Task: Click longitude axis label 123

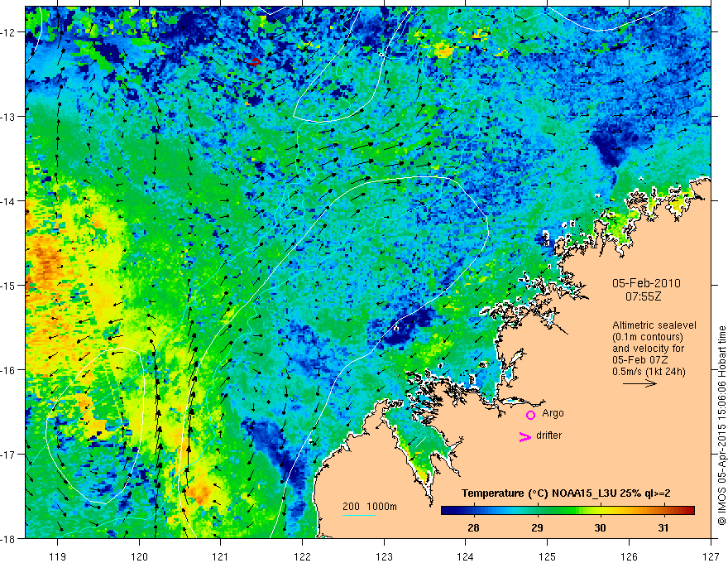Action: 384,556
